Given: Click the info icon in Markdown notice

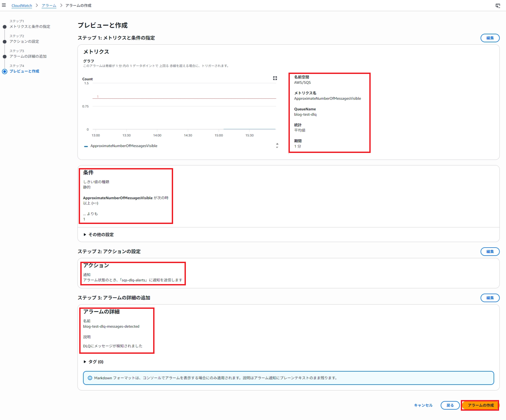Looking at the screenshot, I should [90, 378].
